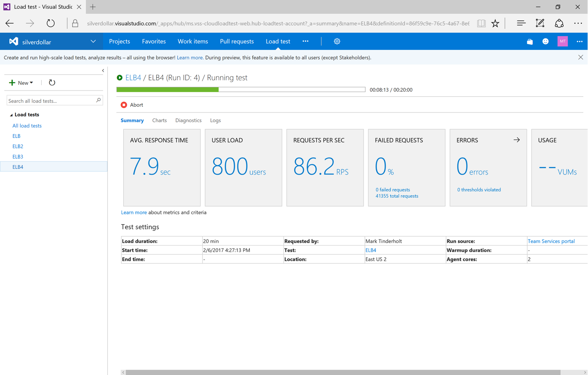The height and width of the screenshot is (375, 588).
Task: Click the Usage VUMs card
Action: [x=559, y=168]
